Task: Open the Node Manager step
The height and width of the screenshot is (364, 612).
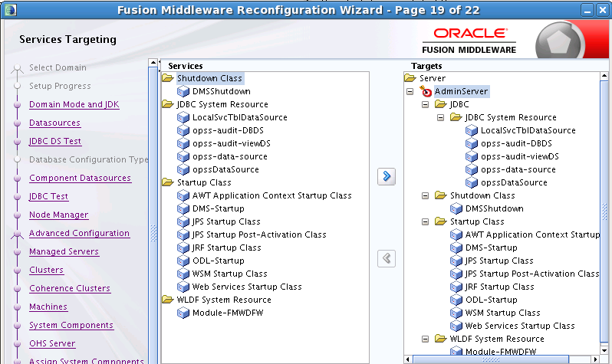Action: (x=58, y=215)
